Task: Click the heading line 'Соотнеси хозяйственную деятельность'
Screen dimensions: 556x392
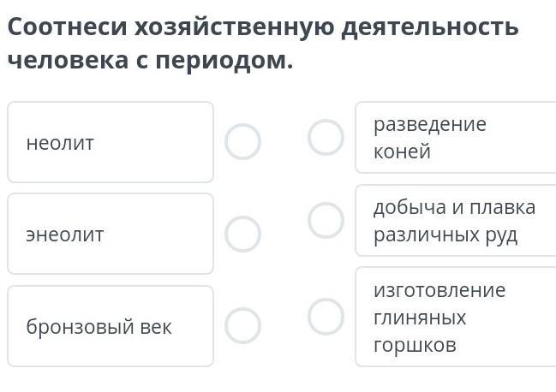Action: coord(263,27)
